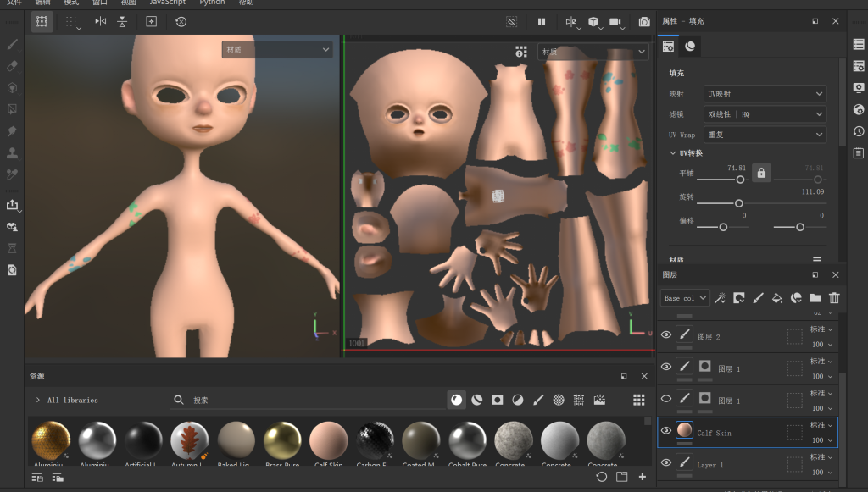Expand All libraries in assets panel
This screenshot has height=492, width=868.
(x=37, y=400)
